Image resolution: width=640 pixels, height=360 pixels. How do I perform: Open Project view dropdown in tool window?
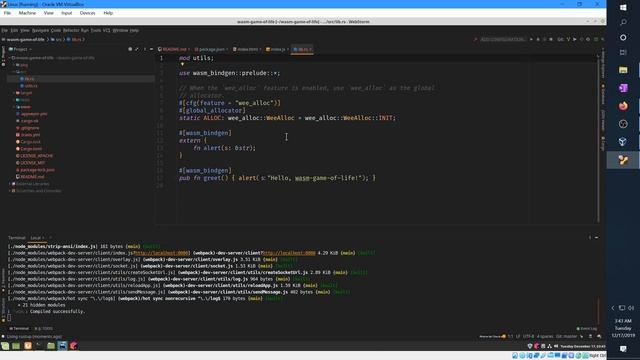click(x=20, y=49)
